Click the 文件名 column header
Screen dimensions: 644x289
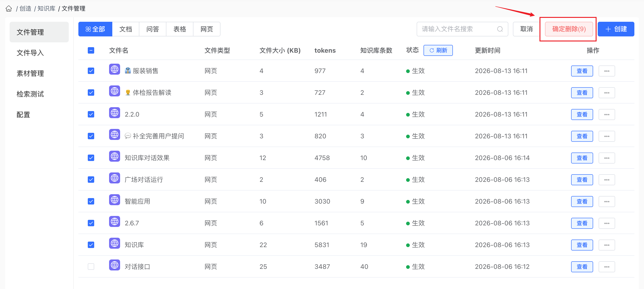click(x=119, y=50)
